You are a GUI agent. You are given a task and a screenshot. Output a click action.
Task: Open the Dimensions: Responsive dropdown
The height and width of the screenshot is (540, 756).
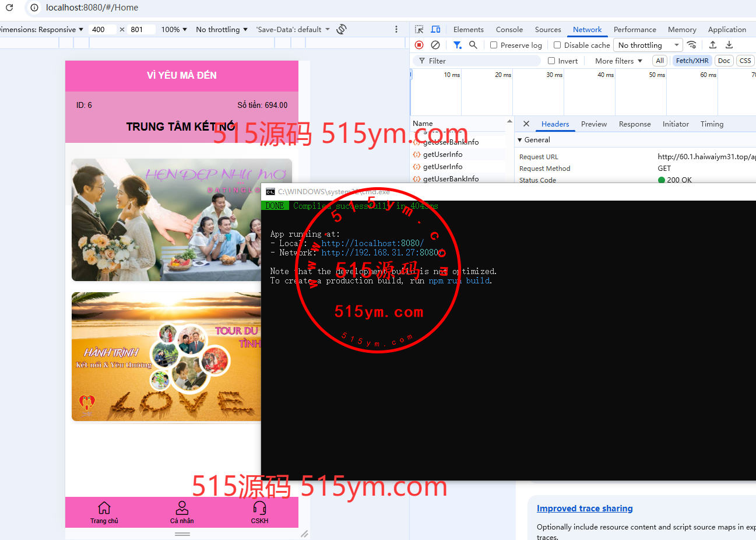point(42,29)
